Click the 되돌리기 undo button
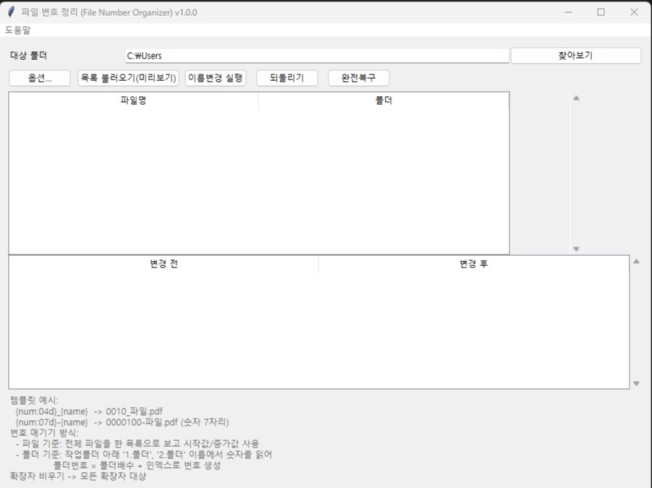 287,78
